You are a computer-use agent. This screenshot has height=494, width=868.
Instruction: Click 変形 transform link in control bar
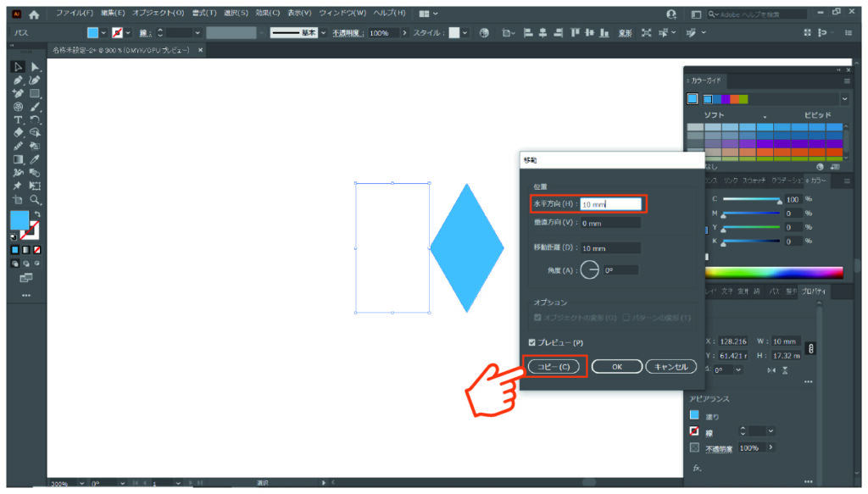point(625,33)
